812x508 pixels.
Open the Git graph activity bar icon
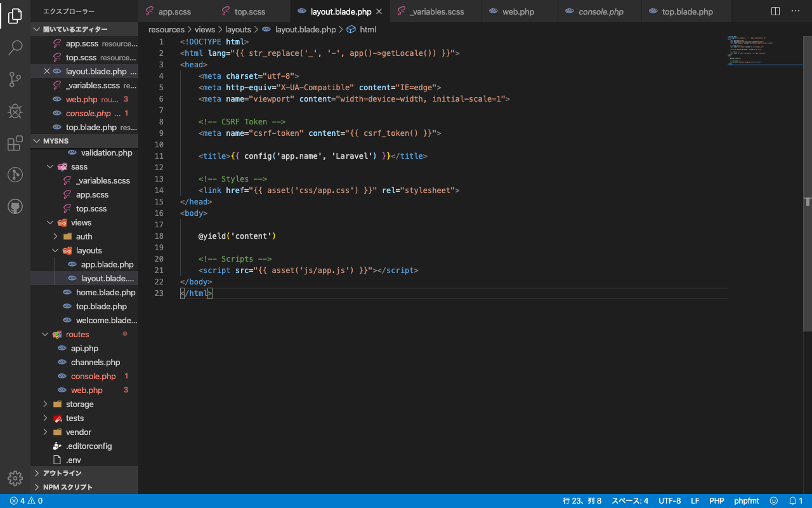click(x=15, y=175)
